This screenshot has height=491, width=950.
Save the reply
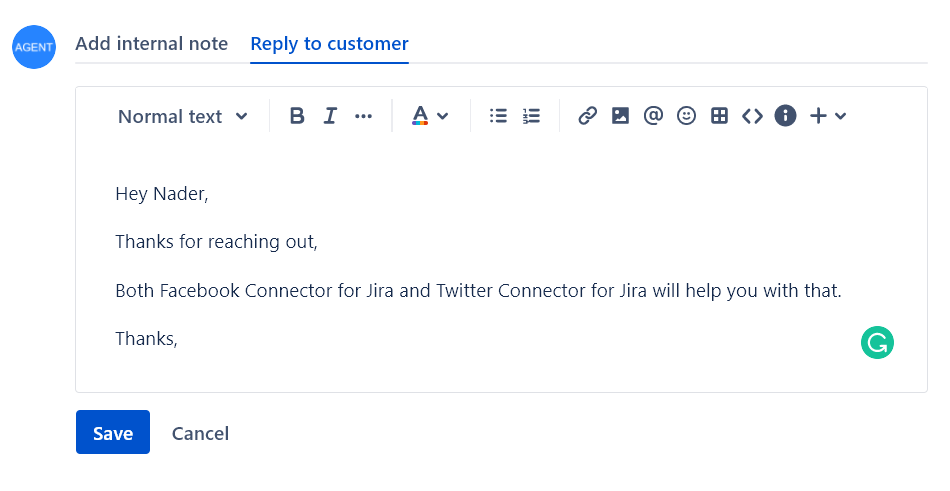point(113,433)
